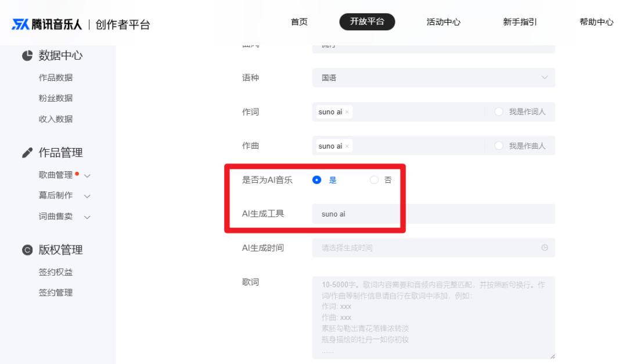Go to the 首页 tab
This screenshot has height=364, width=627.
(x=299, y=22)
